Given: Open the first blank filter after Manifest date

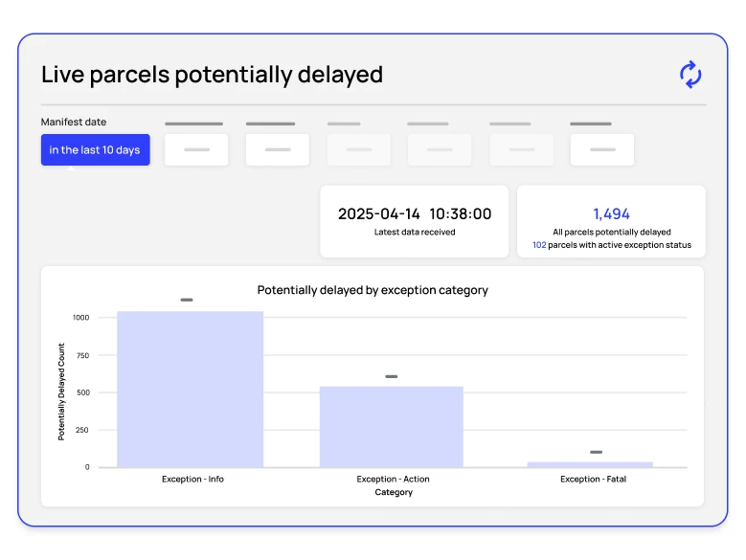Looking at the screenshot, I should pos(196,149).
